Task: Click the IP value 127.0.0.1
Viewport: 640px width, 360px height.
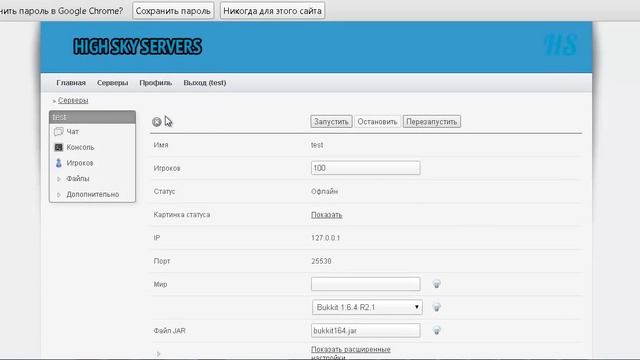Action: (326, 238)
